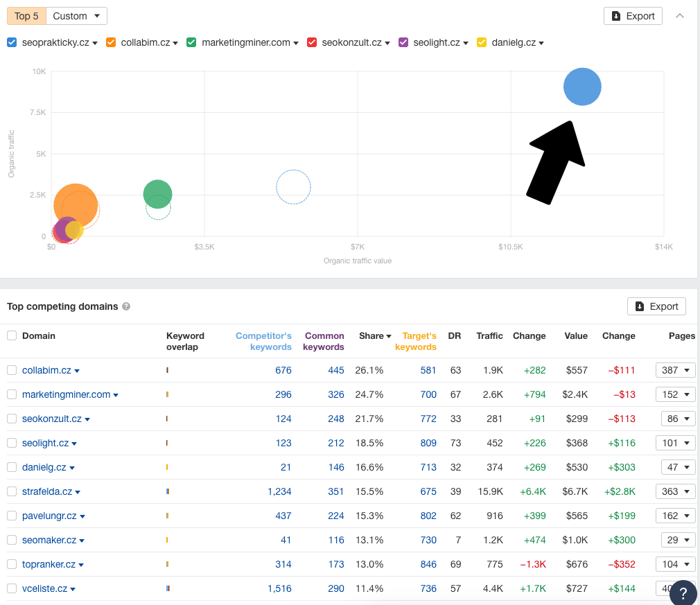Sort by DR column header
This screenshot has width=700, height=605.
click(x=455, y=335)
